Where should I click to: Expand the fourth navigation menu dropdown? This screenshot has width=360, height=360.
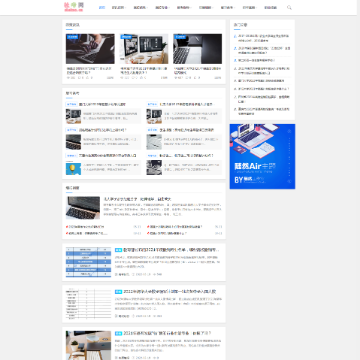(x=162, y=7)
